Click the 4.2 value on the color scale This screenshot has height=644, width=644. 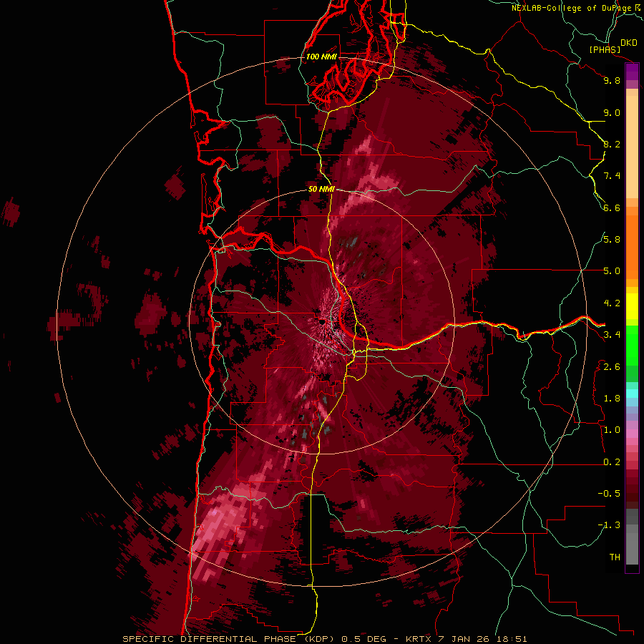(612, 303)
